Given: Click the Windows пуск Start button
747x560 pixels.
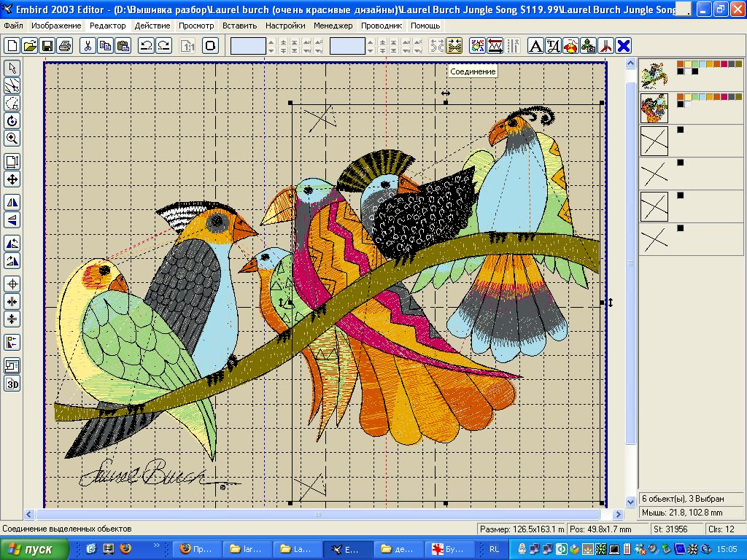Looking at the screenshot, I should 34,549.
